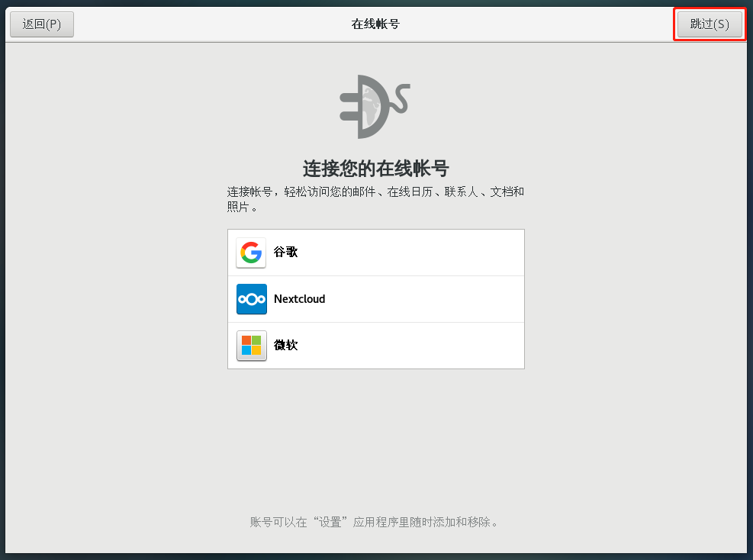Click the 在线帐号 header bar title
Image resolution: width=753 pixels, height=560 pixels.
point(375,24)
